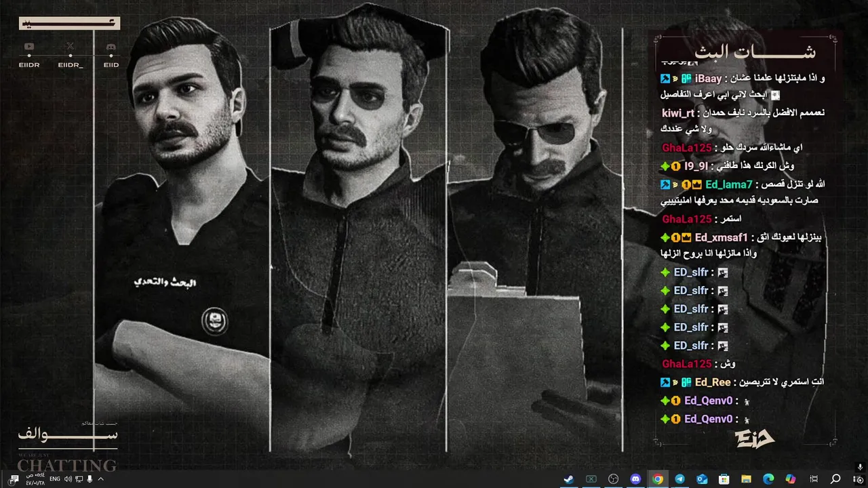Click the GhaLa125 name beside استمر

pyautogui.click(x=687, y=219)
